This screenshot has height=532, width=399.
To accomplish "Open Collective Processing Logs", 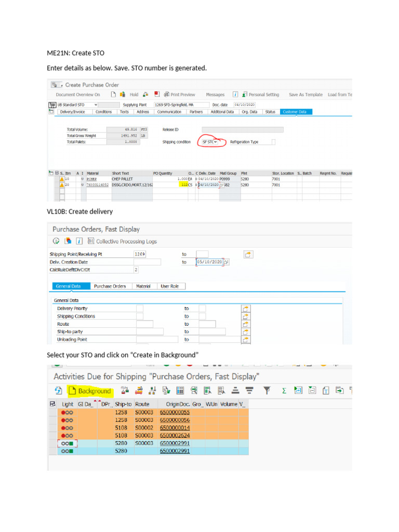I will point(123,241).
